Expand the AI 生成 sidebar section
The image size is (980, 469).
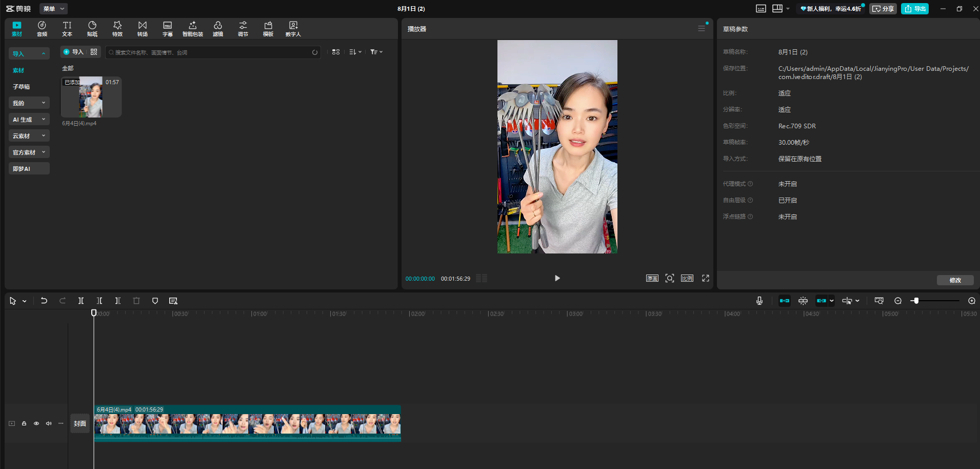[29, 120]
